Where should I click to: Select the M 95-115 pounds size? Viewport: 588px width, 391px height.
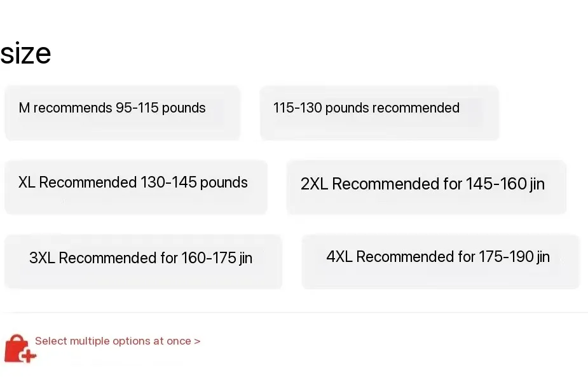(x=122, y=113)
